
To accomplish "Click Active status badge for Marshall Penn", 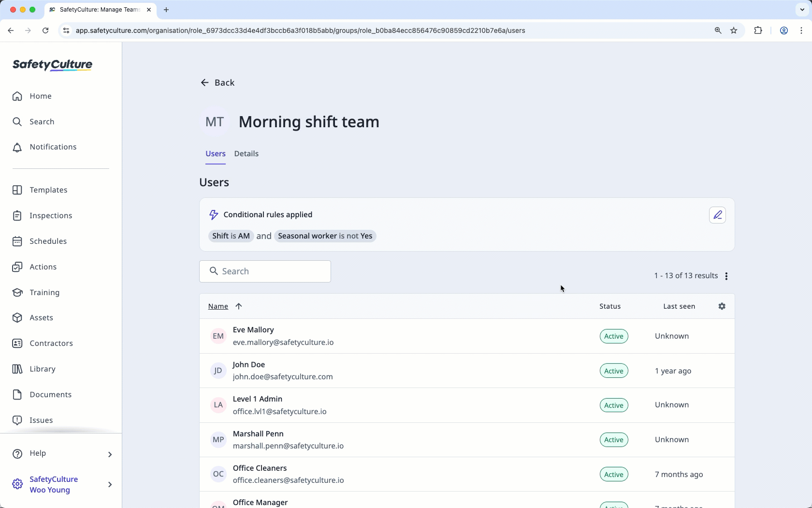I will pos(614,440).
